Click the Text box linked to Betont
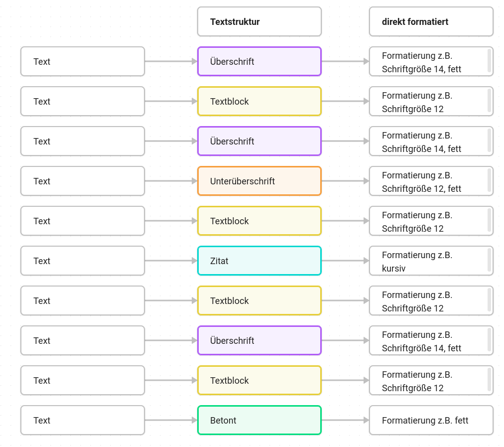Screen dimensions: 504x447 pos(83,420)
